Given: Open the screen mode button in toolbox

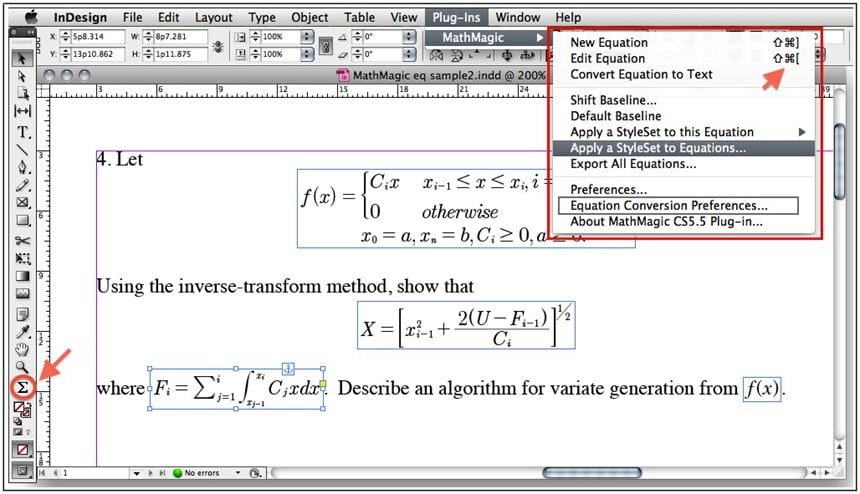Looking at the screenshot, I should point(22,471).
